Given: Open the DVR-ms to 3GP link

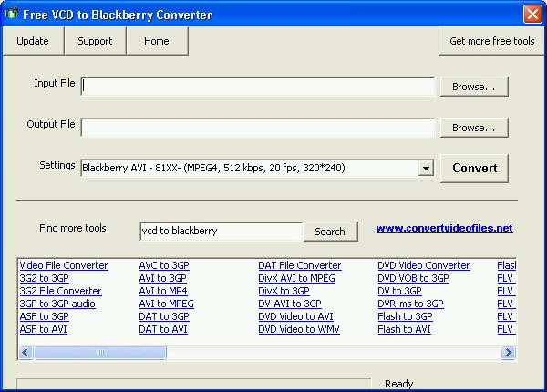Looking at the screenshot, I should click(410, 304).
